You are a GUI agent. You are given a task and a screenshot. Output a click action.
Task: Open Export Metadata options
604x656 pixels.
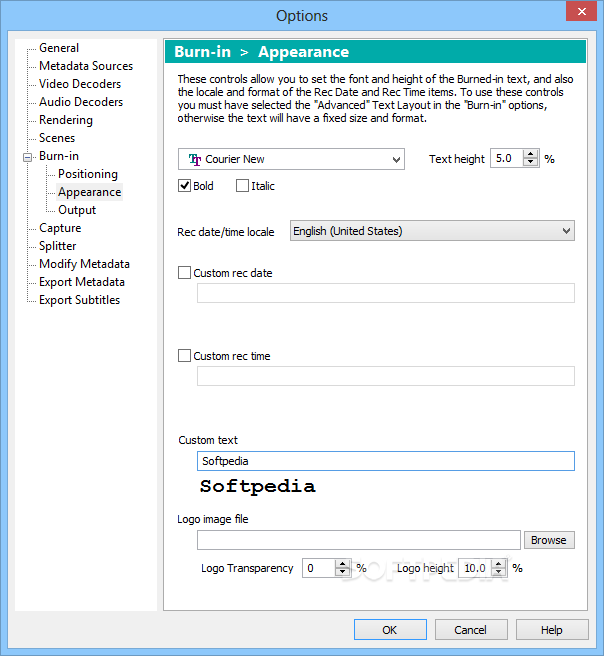82,282
